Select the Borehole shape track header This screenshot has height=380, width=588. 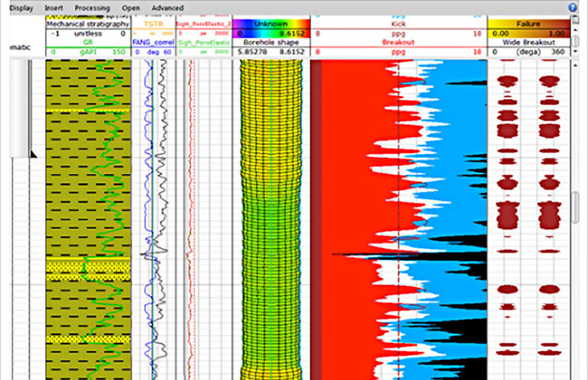pos(271,42)
